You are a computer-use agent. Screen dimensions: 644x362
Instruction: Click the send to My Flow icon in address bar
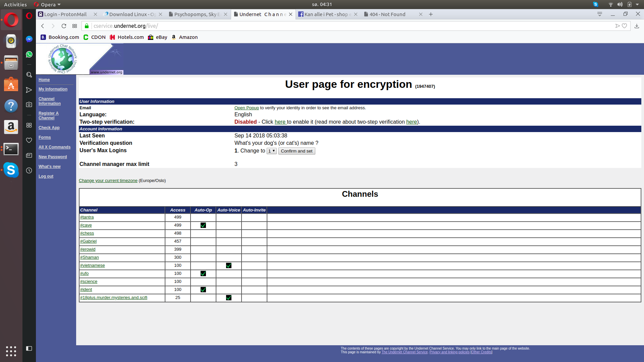[x=617, y=26]
